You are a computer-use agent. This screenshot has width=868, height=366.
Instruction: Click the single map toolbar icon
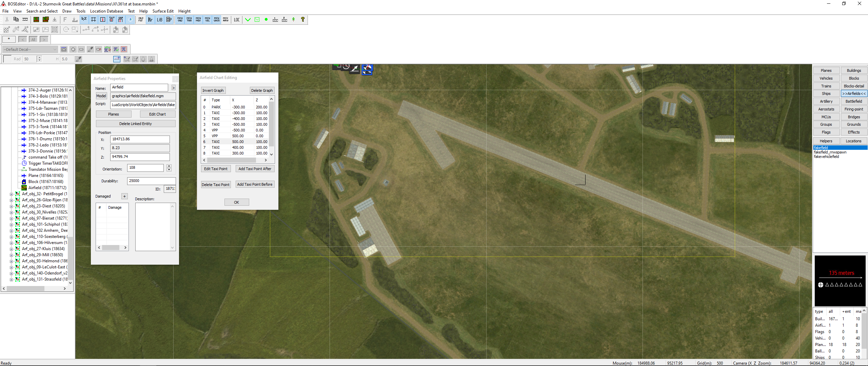click(x=36, y=20)
